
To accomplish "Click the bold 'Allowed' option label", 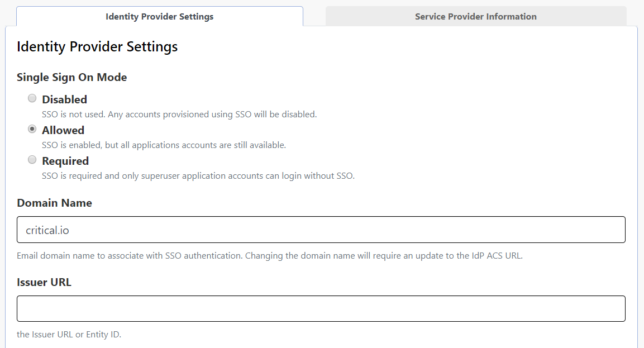I will [63, 130].
